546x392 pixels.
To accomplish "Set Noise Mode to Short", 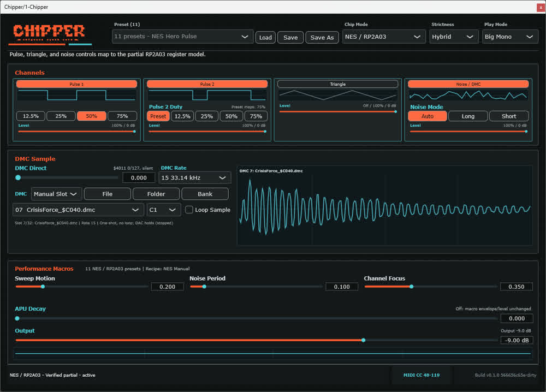I will point(509,116).
